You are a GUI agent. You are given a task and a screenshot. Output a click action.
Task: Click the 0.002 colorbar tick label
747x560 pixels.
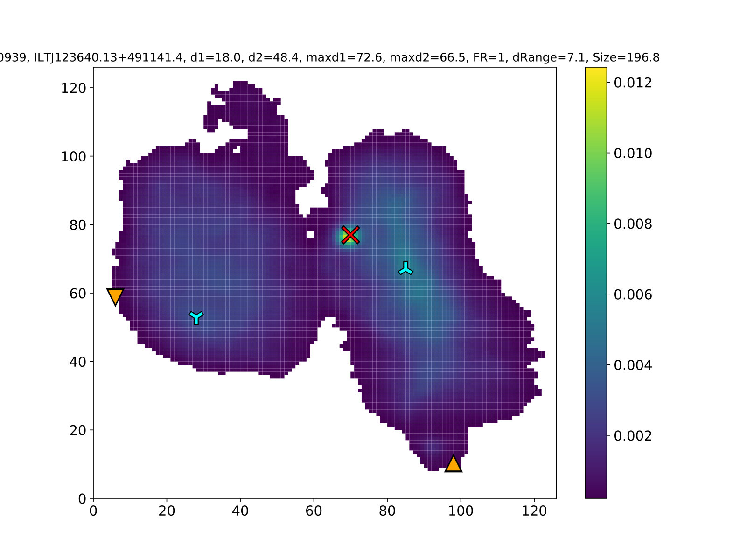633,436
